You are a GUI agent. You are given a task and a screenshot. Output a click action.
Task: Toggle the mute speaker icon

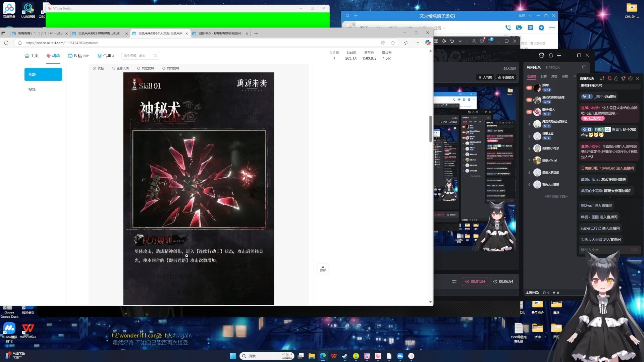[x=444, y=41]
